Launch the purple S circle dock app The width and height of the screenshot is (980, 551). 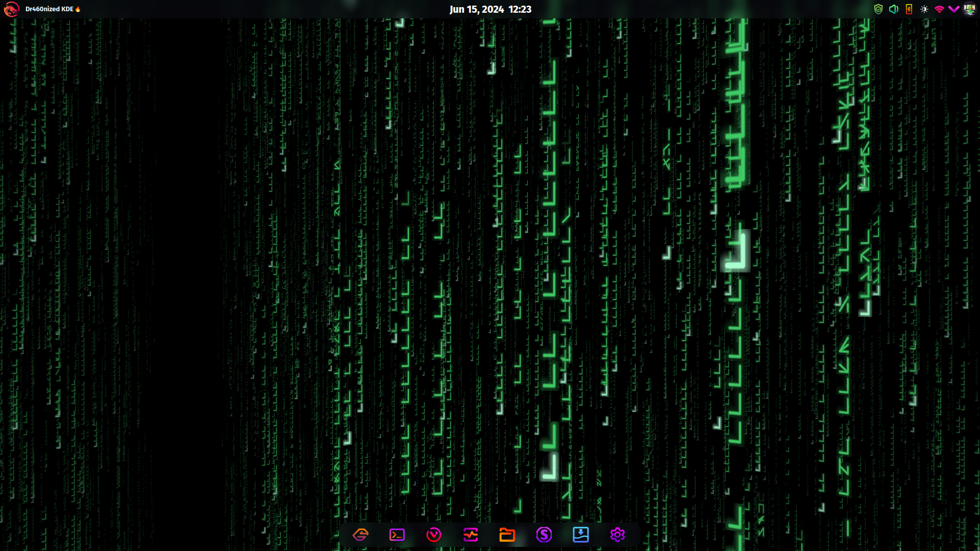(x=544, y=535)
